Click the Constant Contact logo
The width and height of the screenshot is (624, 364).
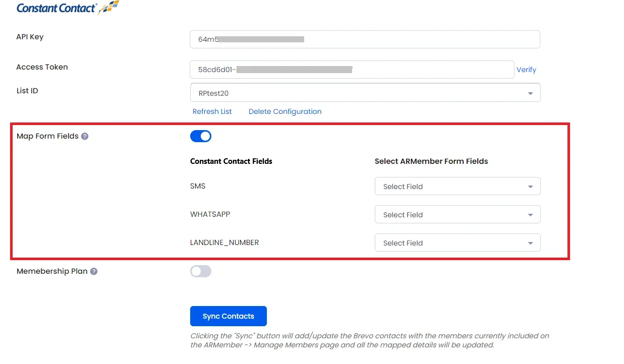click(68, 8)
